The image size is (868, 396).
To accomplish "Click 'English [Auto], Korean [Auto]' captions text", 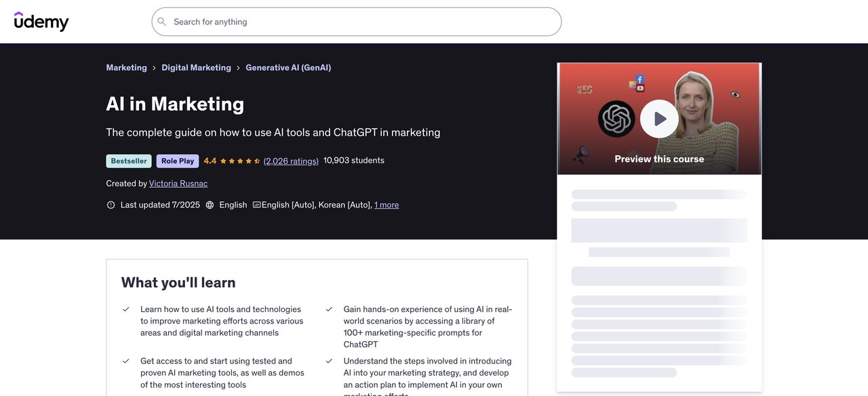I will point(317,205).
